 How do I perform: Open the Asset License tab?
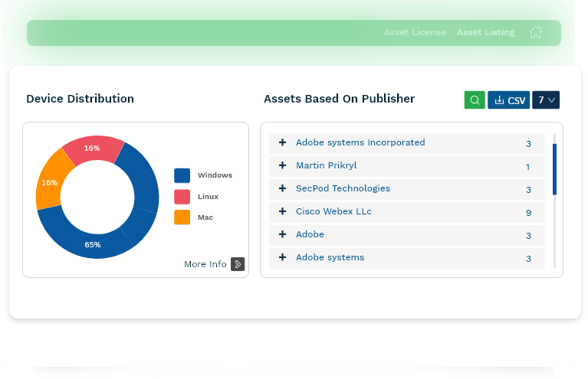(x=415, y=32)
